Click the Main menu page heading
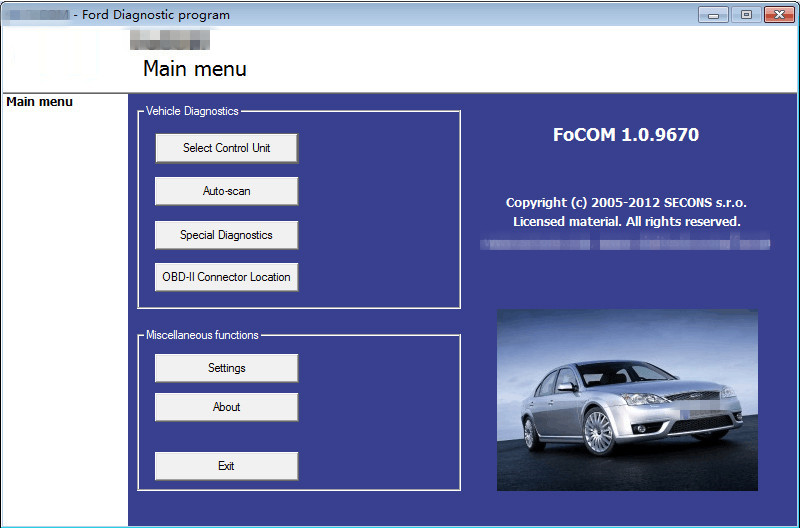 [195, 69]
